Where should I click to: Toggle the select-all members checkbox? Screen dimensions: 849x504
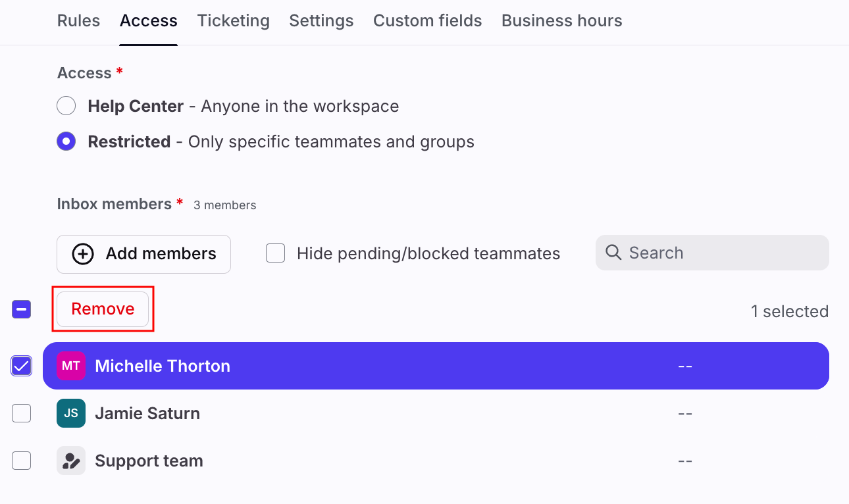[22, 309]
